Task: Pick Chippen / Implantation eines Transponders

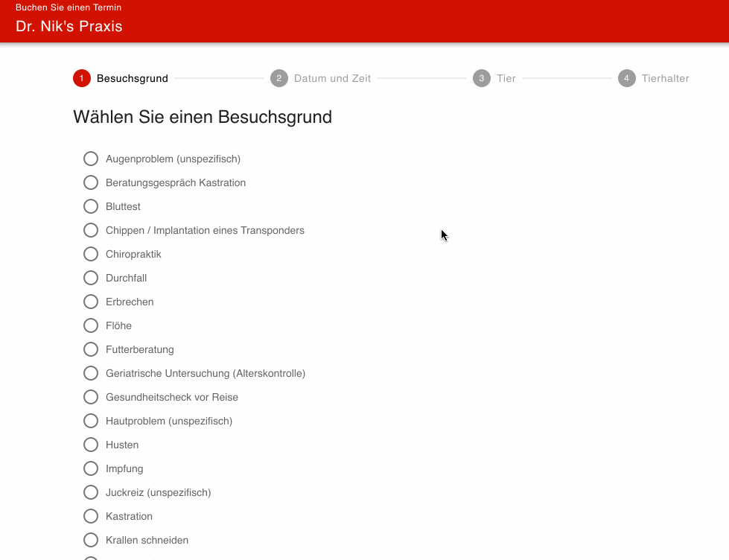Action: (x=90, y=230)
